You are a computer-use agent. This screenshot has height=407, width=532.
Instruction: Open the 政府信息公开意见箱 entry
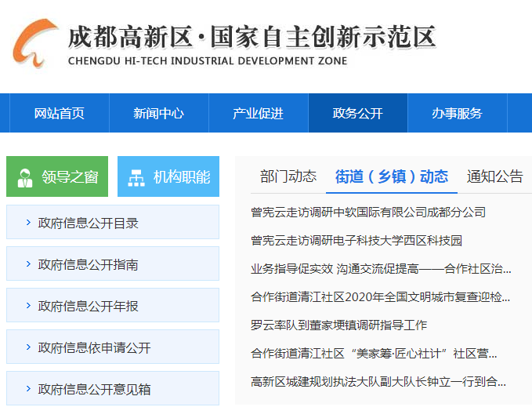(94, 389)
